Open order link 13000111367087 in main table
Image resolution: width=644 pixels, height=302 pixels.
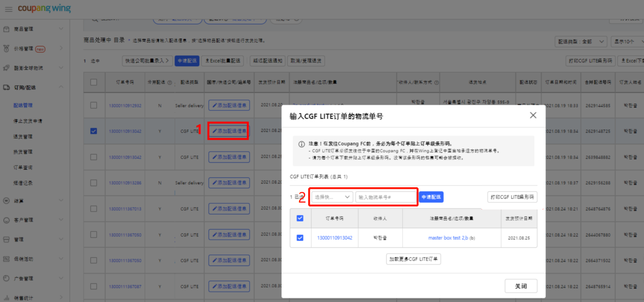(125, 287)
